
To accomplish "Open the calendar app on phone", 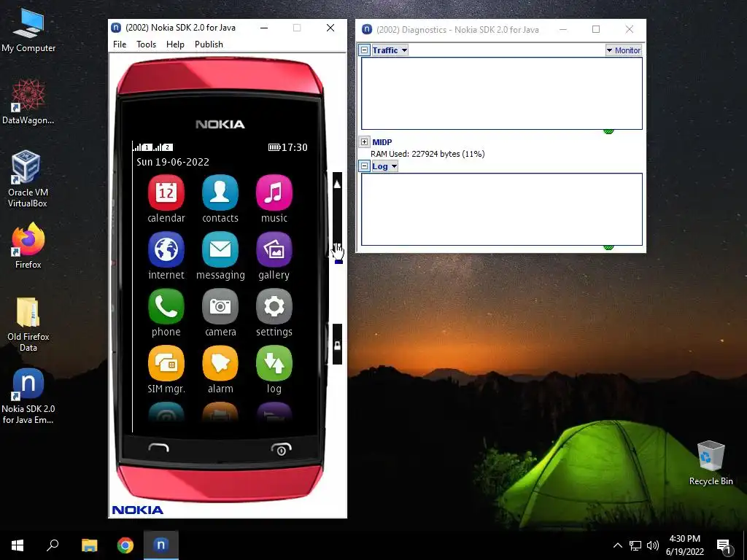I will point(166,192).
